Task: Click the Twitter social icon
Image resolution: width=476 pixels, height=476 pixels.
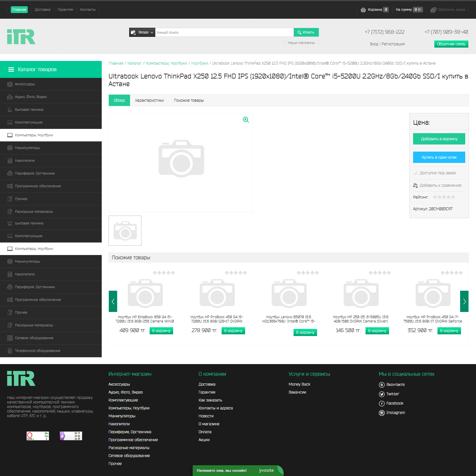Action: [382, 394]
